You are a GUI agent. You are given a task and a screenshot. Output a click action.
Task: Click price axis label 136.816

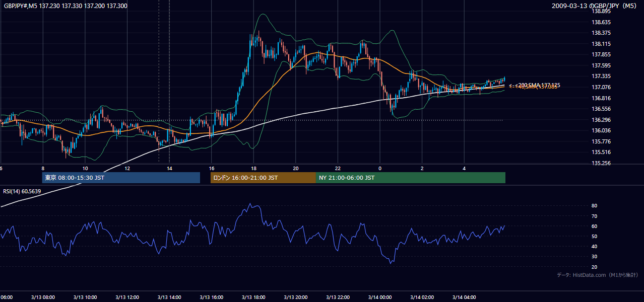602,98
